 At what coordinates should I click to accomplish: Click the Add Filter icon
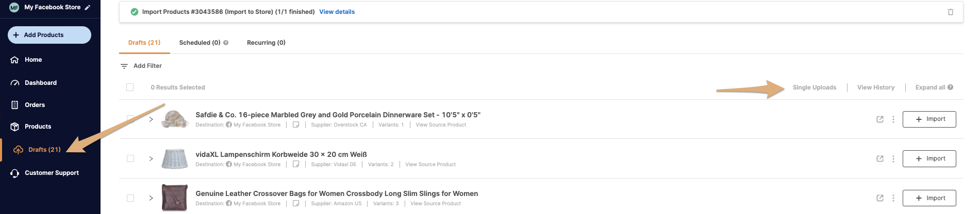click(x=124, y=66)
